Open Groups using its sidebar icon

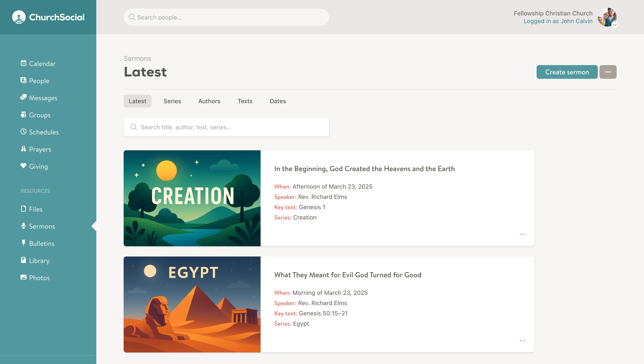[23, 115]
